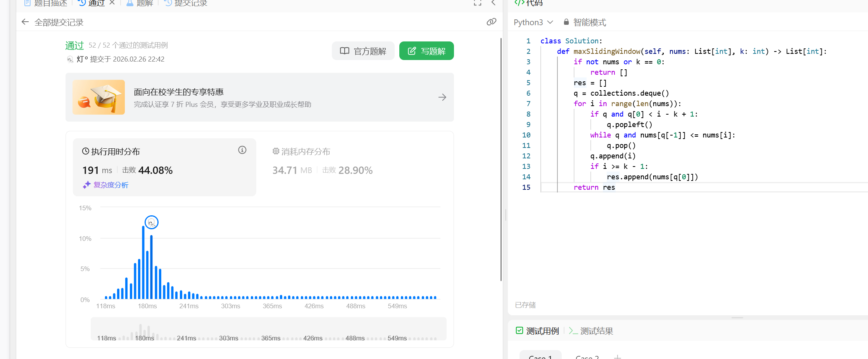Open student discount banner arrow
The image size is (868, 359).
(442, 97)
